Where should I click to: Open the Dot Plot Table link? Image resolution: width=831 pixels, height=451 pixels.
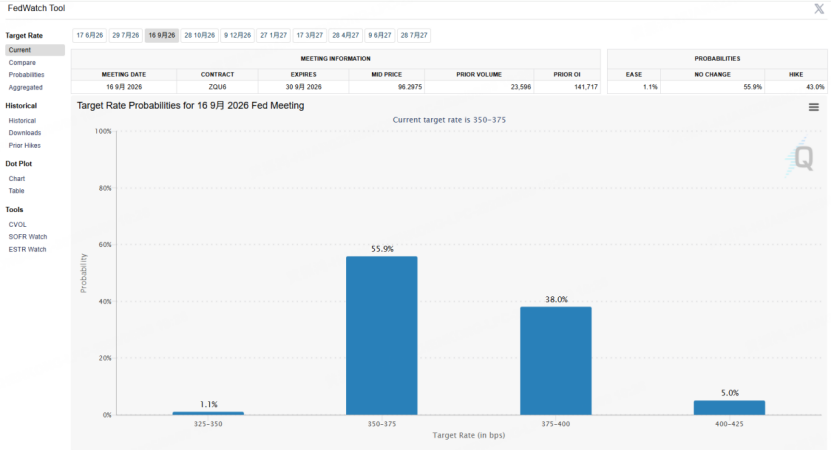tap(16, 191)
